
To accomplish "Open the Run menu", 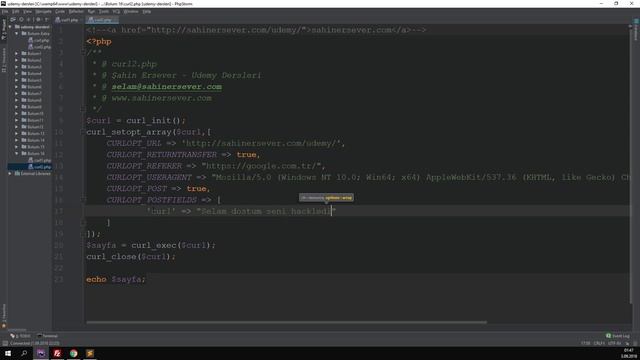I will coord(91,11).
